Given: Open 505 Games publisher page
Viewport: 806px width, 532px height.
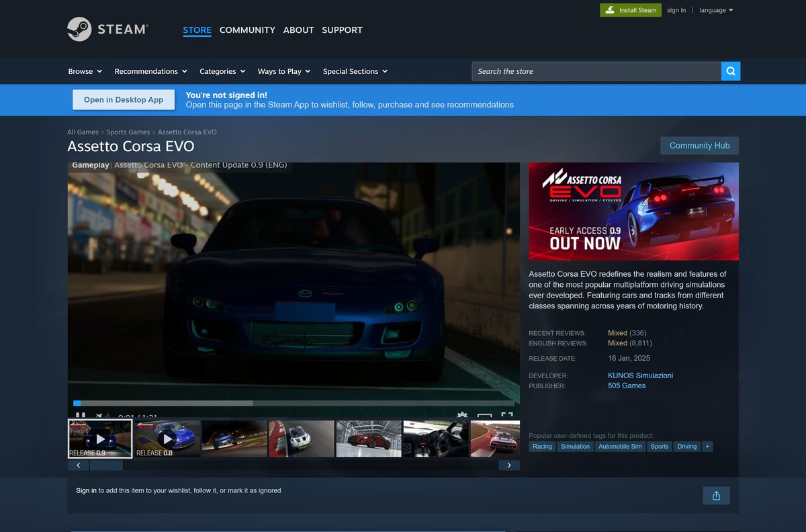Looking at the screenshot, I should [x=627, y=386].
